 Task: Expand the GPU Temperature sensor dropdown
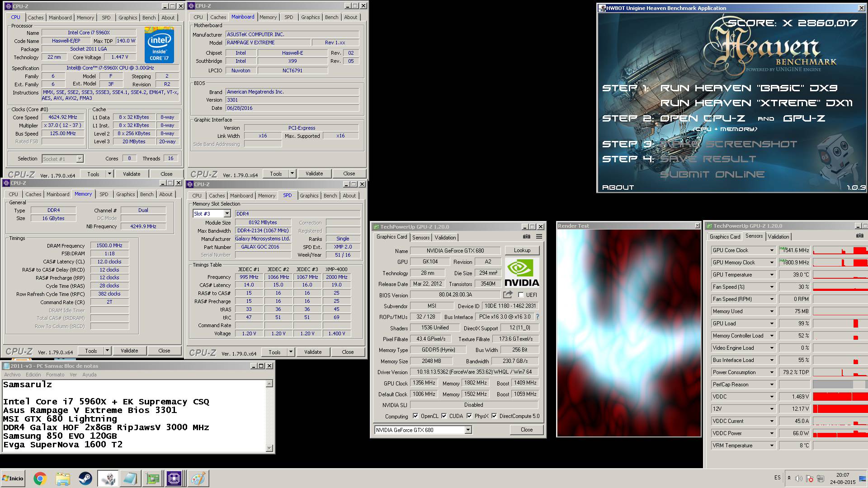[772, 275]
